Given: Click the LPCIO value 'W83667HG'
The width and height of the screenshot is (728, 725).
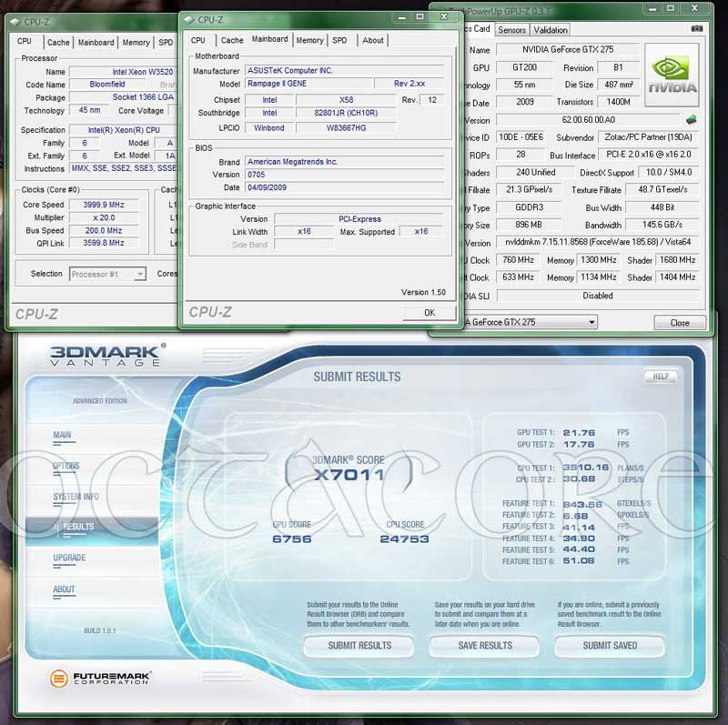Looking at the screenshot, I should [347, 127].
